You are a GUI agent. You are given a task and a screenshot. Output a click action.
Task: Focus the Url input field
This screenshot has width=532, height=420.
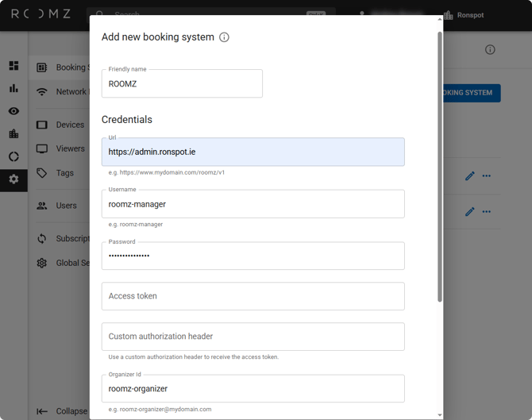point(253,152)
